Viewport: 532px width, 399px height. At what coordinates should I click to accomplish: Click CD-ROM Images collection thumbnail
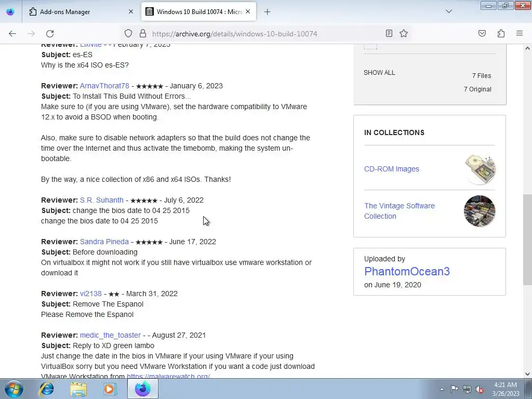[x=480, y=169]
